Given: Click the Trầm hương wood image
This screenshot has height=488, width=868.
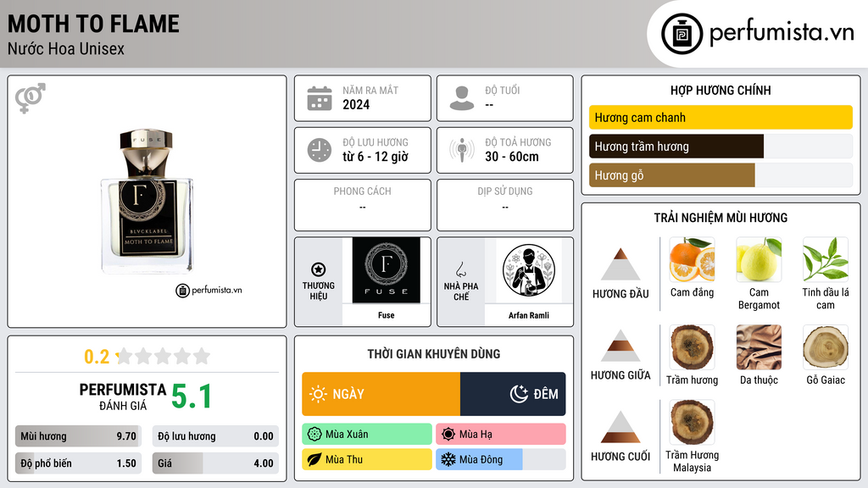Looking at the screenshot, I should pyautogui.click(x=692, y=347).
